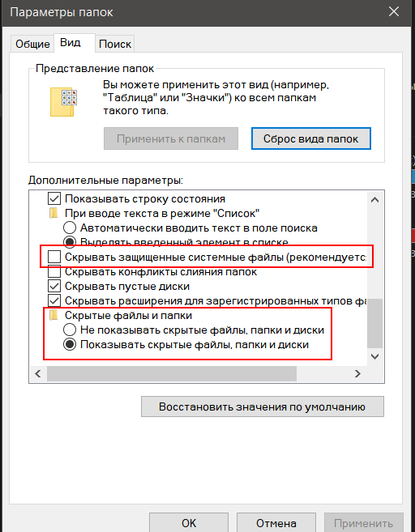Enable Скрывать конфликты слияния папок checkbox
The height and width of the screenshot is (532, 415).
(x=54, y=272)
